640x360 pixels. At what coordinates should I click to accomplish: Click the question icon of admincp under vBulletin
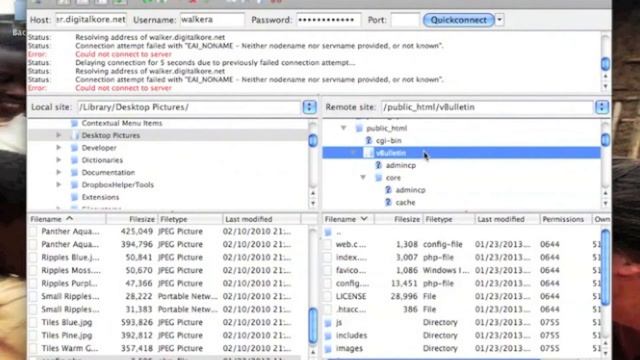(378, 165)
